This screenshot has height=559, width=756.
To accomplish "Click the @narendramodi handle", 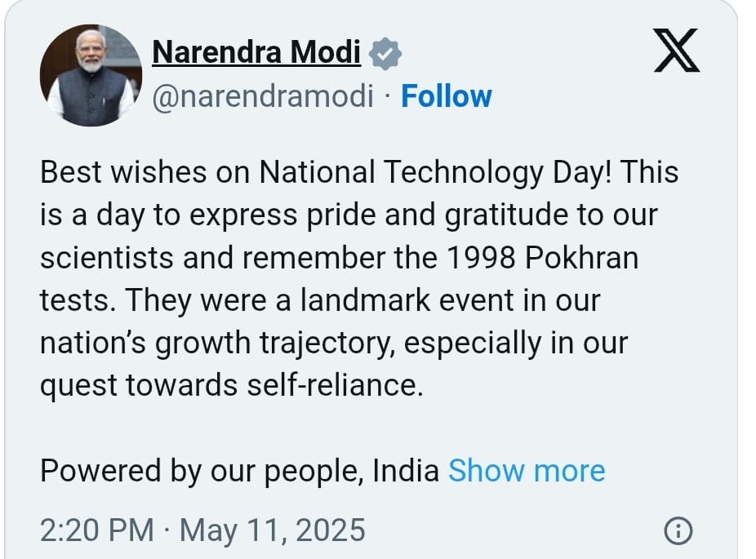I will pyautogui.click(x=263, y=96).
